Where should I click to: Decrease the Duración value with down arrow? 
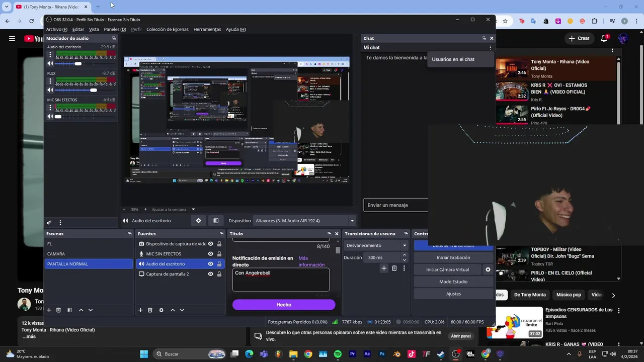click(404, 260)
